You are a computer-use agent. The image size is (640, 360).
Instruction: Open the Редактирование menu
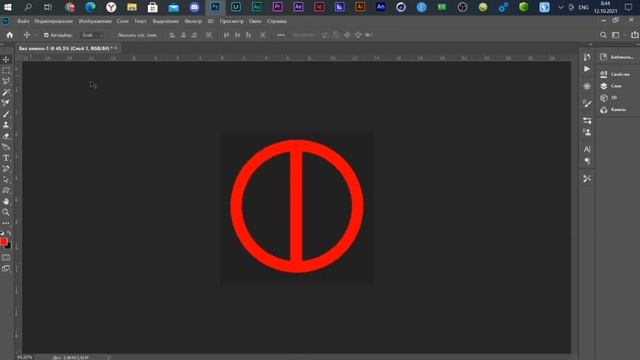(53, 21)
